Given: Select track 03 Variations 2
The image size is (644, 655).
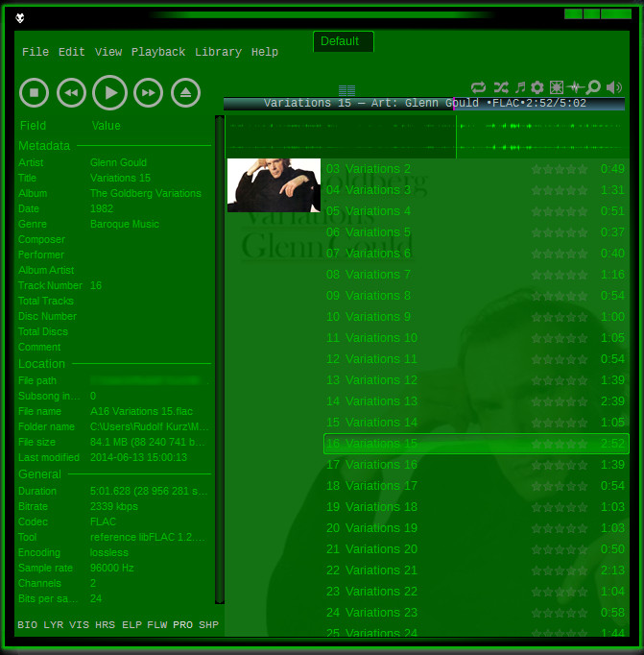Looking at the screenshot, I should (x=476, y=169).
